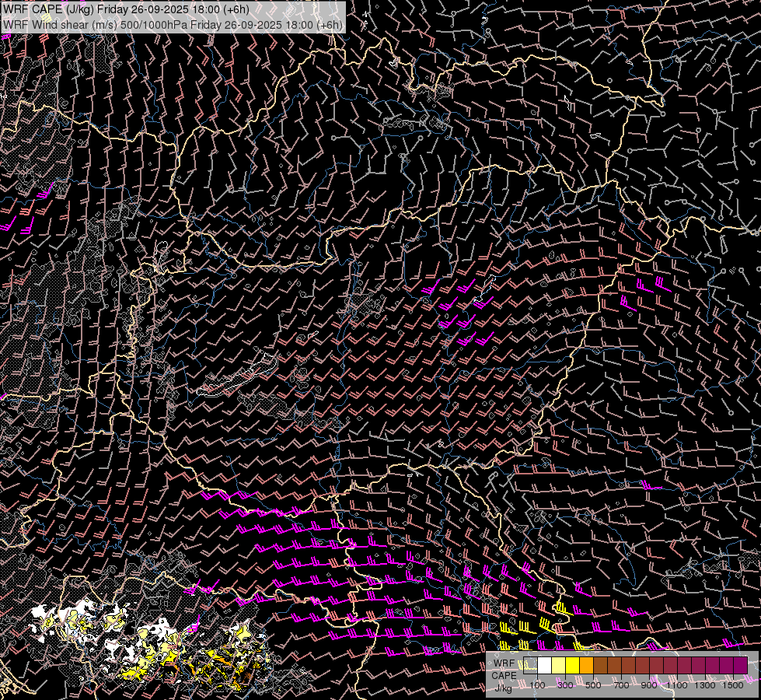Click the 'J/kg' unit label in legend
The height and width of the screenshot is (700, 761).
(503, 688)
